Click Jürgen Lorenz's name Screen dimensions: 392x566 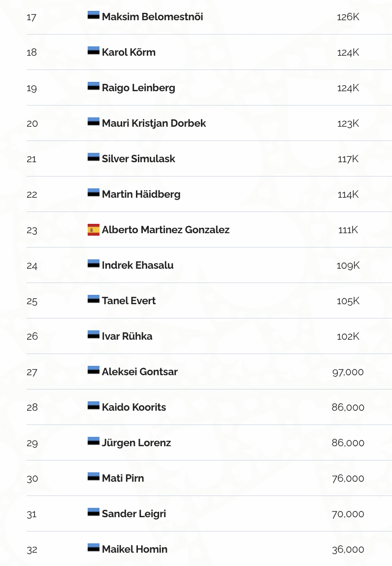136,443
